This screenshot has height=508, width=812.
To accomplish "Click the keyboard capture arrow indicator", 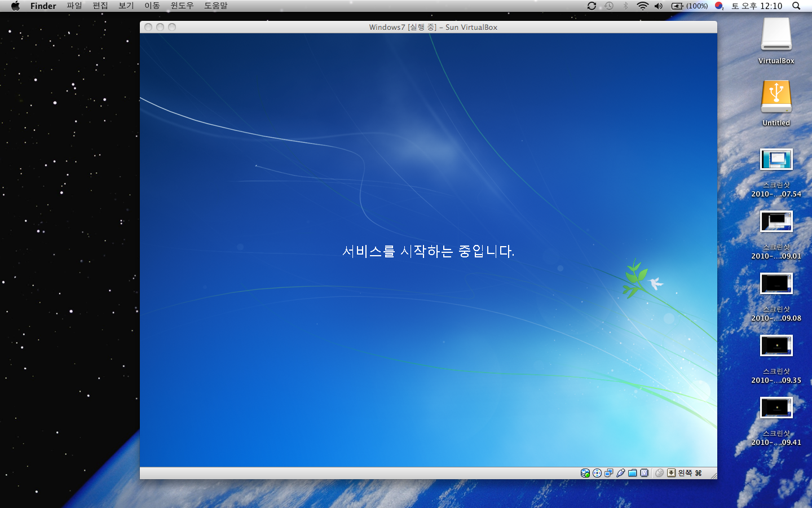I will point(671,473).
